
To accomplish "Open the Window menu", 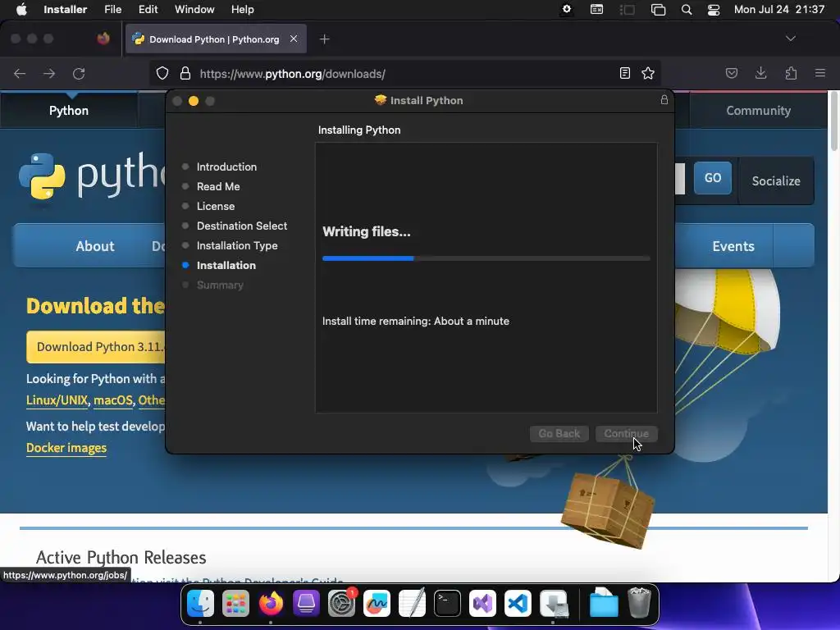I will click(x=194, y=10).
